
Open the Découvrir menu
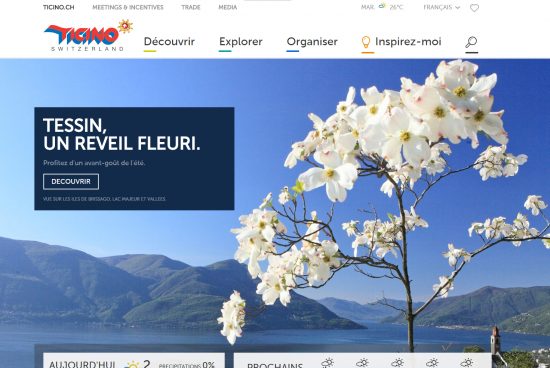(x=169, y=41)
